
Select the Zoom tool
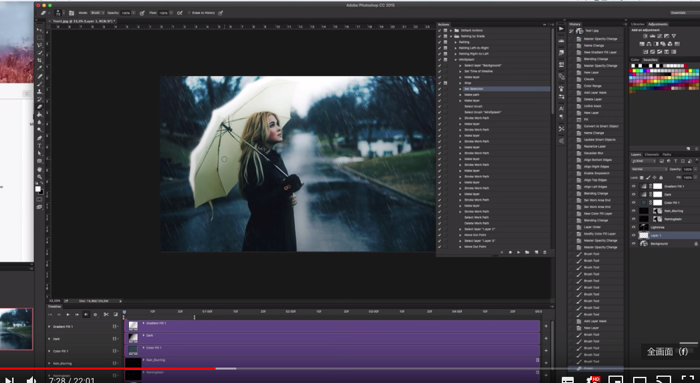tap(40, 177)
